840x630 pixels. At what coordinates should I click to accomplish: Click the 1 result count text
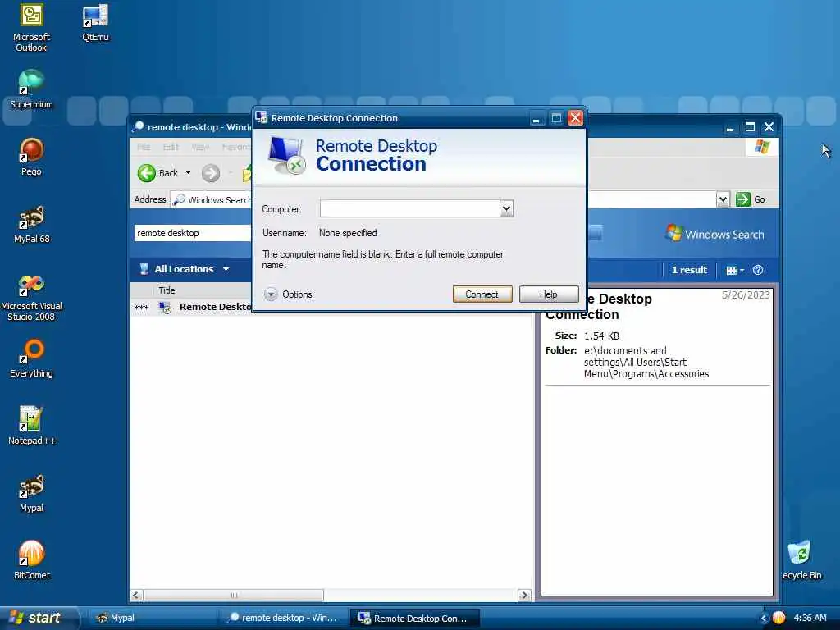tap(689, 270)
